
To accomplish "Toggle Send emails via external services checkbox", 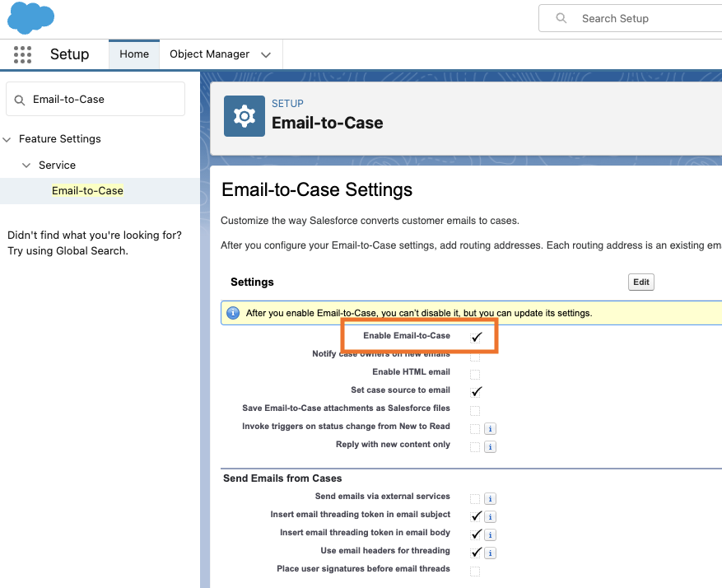I will coord(475,499).
